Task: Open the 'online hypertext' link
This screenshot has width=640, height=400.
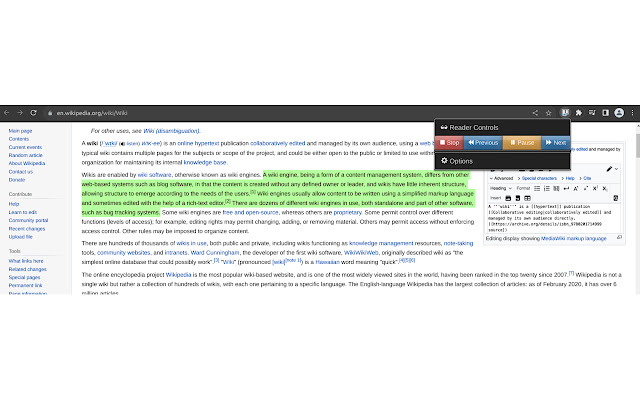Action: (x=198, y=143)
